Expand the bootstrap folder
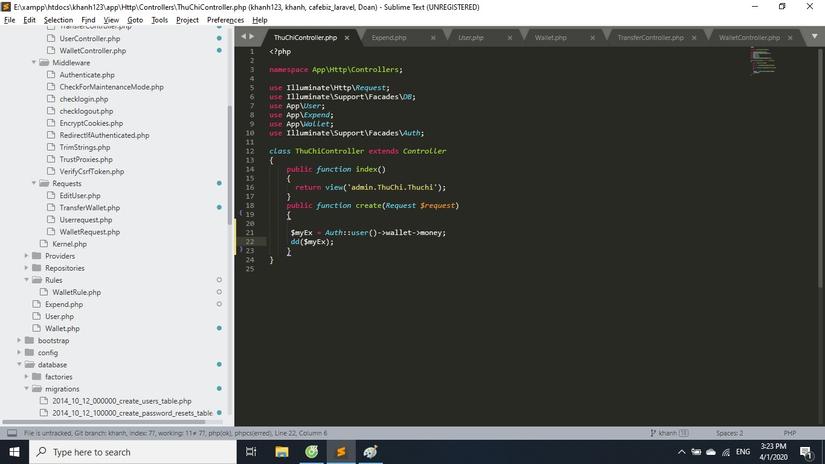This screenshot has width=825, height=464. (19, 340)
